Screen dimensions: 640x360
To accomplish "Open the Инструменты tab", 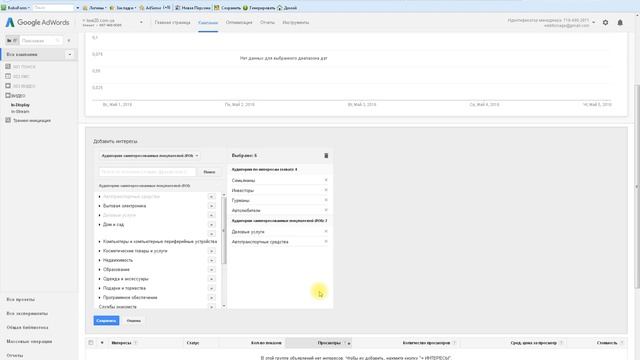I will click(296, 22).
